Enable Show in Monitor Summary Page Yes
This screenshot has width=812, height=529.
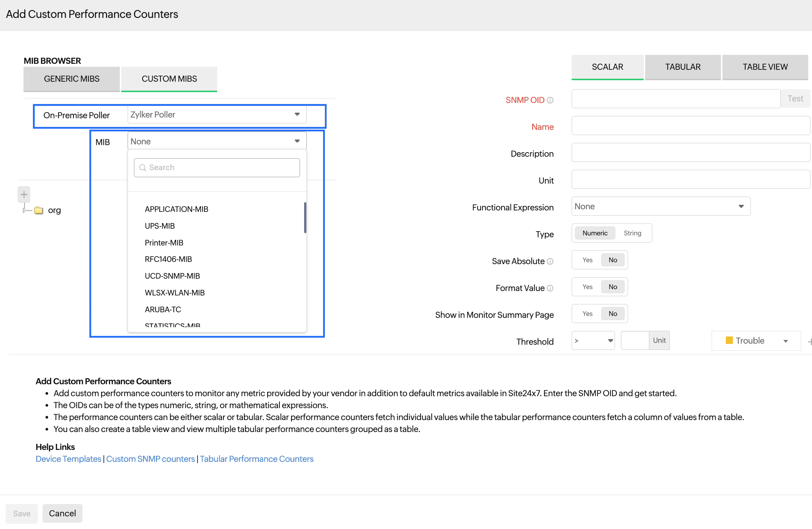pos(587,314)
